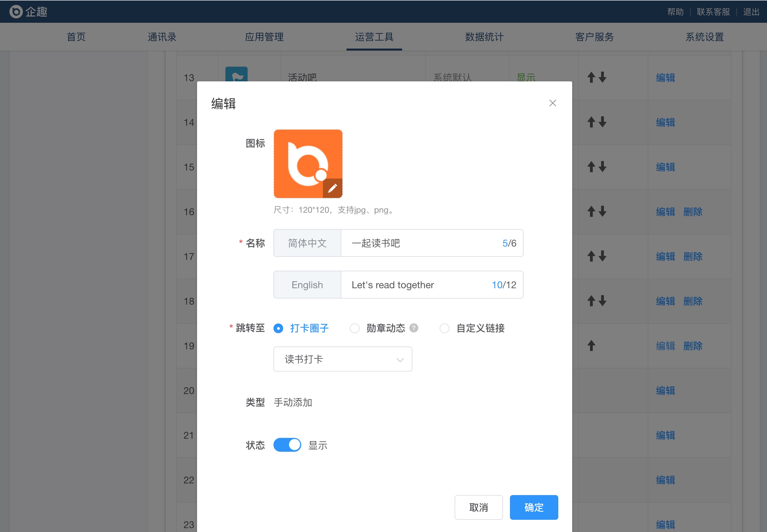Move row 14 down with arrow
The height and width of the screenshot is (532, 767).
602,122
